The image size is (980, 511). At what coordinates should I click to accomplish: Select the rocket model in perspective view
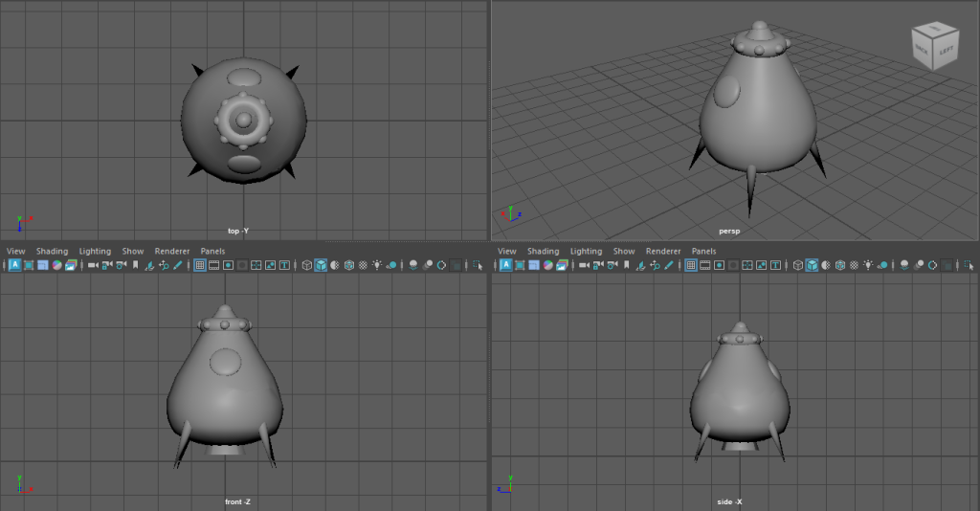(756, 115)
